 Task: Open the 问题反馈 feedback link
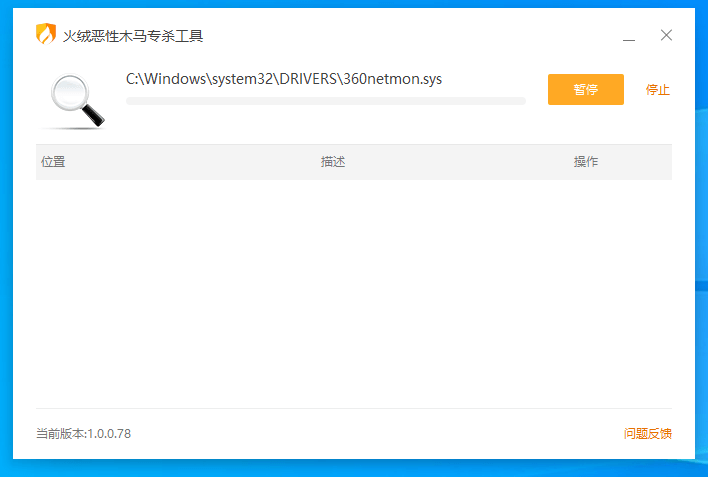click(x=647, y=433)
